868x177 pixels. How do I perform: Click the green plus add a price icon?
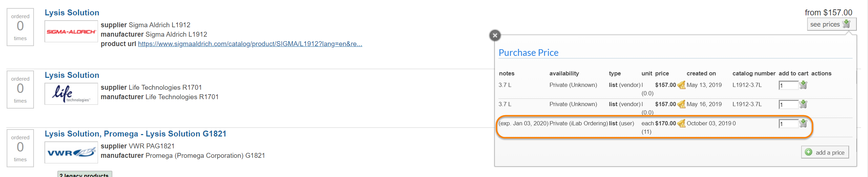[x=808, y=152]
